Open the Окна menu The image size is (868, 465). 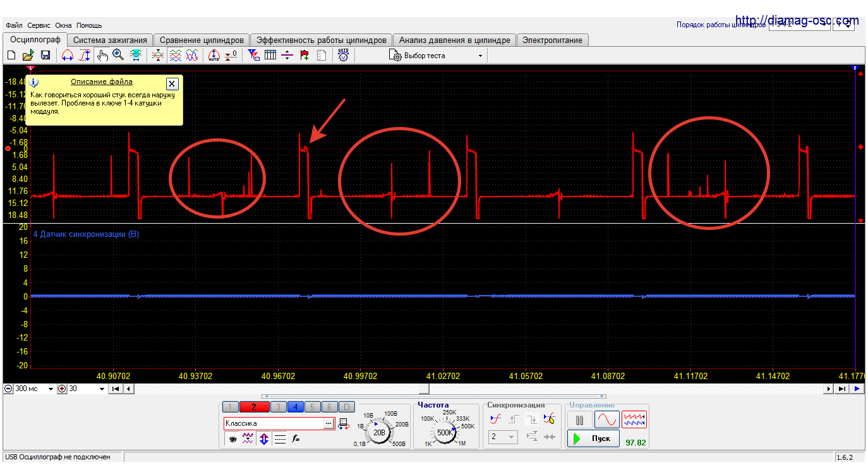coord(63,25)
